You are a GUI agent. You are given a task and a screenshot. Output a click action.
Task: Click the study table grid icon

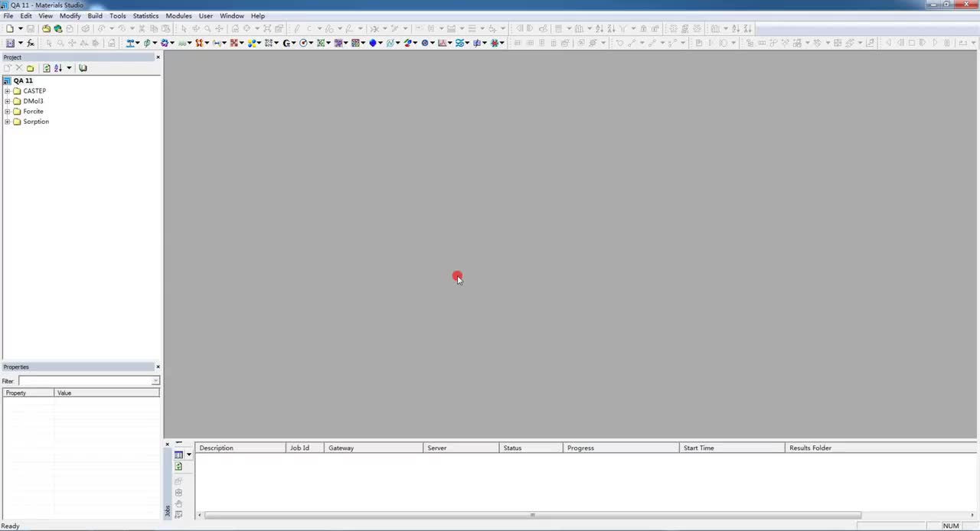tap(10, 43)
